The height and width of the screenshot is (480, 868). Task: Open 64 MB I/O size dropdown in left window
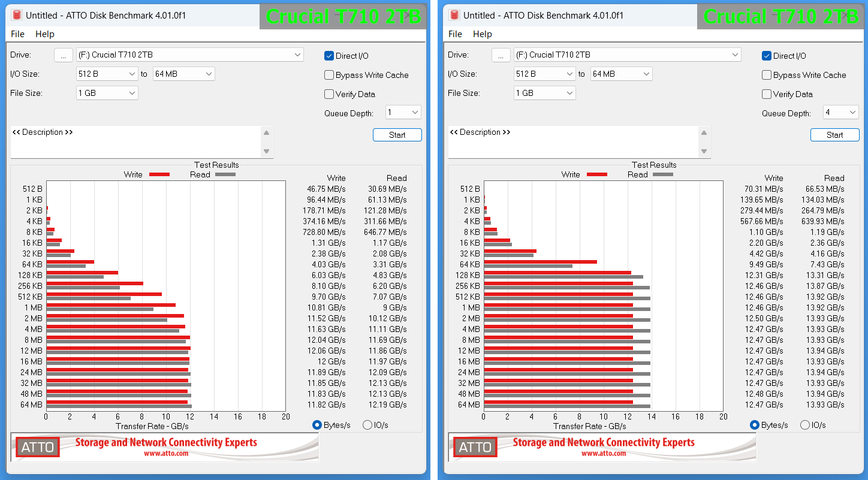click(184, 74)
